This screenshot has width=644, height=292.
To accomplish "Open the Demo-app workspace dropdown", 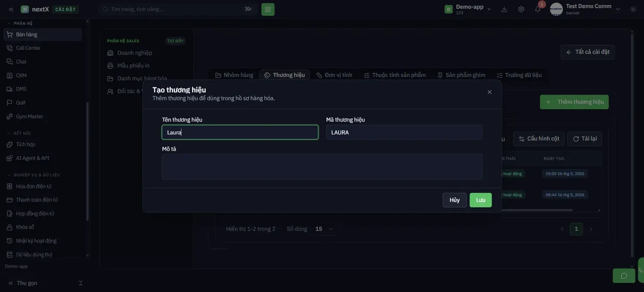I will [468, 9].
